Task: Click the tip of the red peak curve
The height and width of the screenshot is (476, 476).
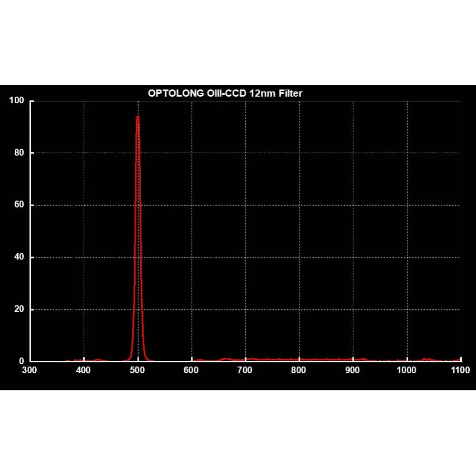Action: 138,115
